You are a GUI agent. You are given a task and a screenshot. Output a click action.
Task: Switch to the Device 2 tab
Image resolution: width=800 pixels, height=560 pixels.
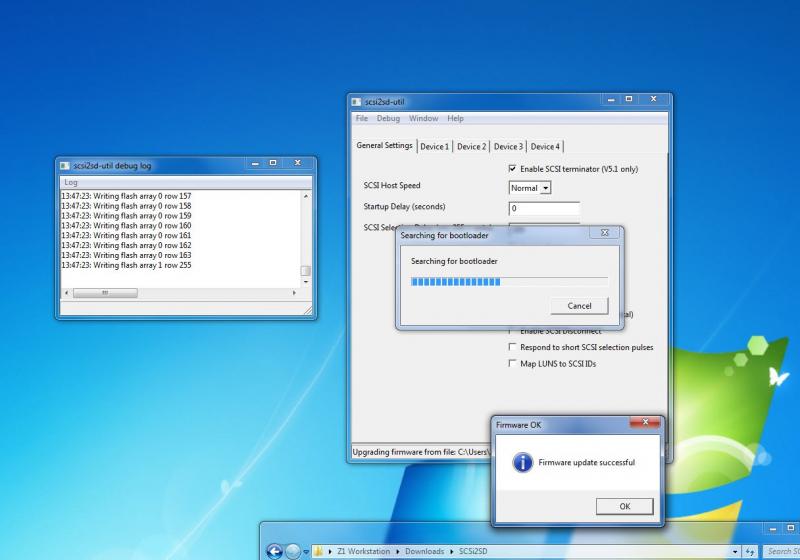click(471, 146)
